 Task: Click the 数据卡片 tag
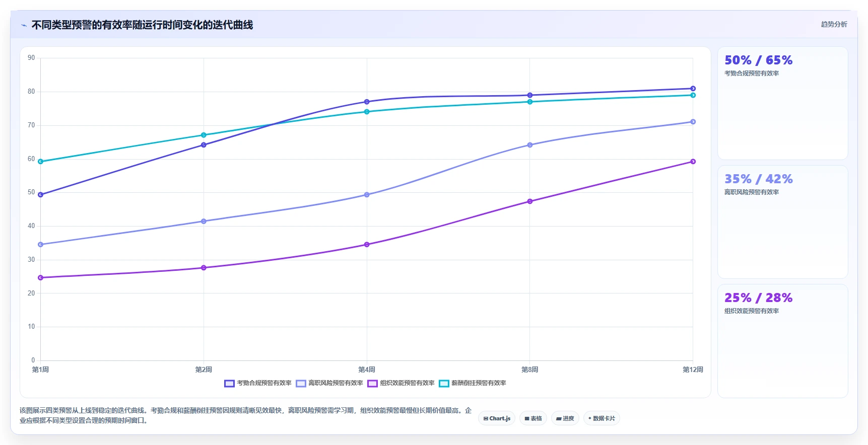602,418
